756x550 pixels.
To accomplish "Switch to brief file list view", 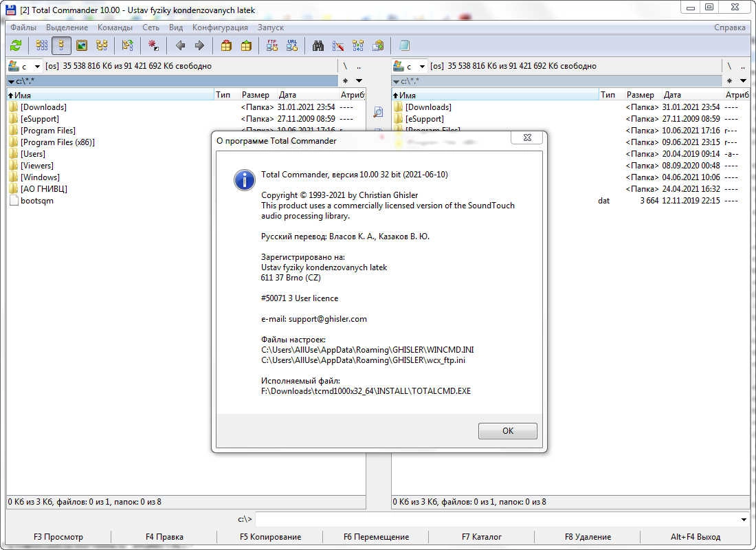I will tap(42, 46).
